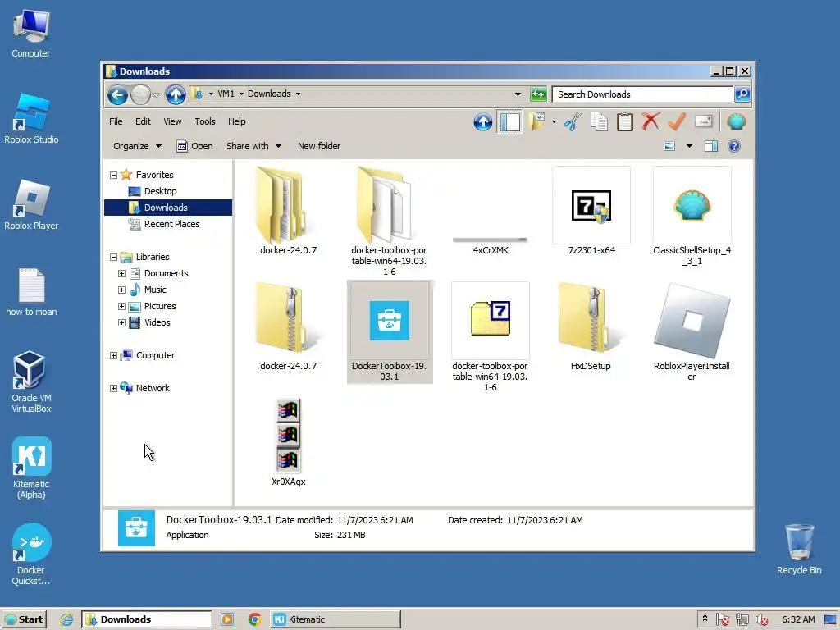Click in the Search Downloads field
The image size is (840, 630).
pos(641,94)
